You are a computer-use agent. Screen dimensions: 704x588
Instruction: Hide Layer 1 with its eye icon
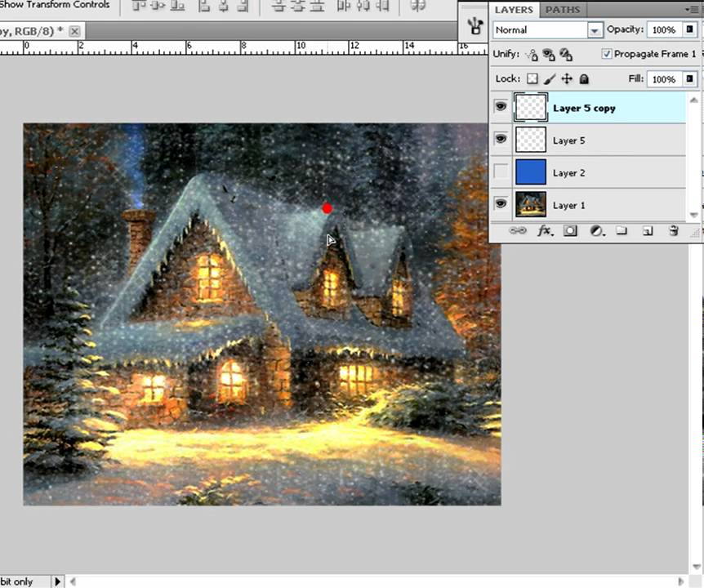(501, 204)
